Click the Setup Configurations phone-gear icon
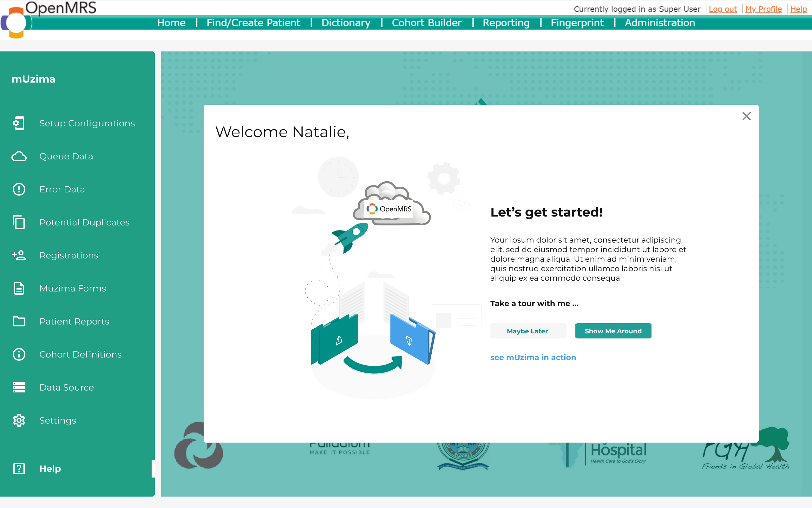 point(19,123)
